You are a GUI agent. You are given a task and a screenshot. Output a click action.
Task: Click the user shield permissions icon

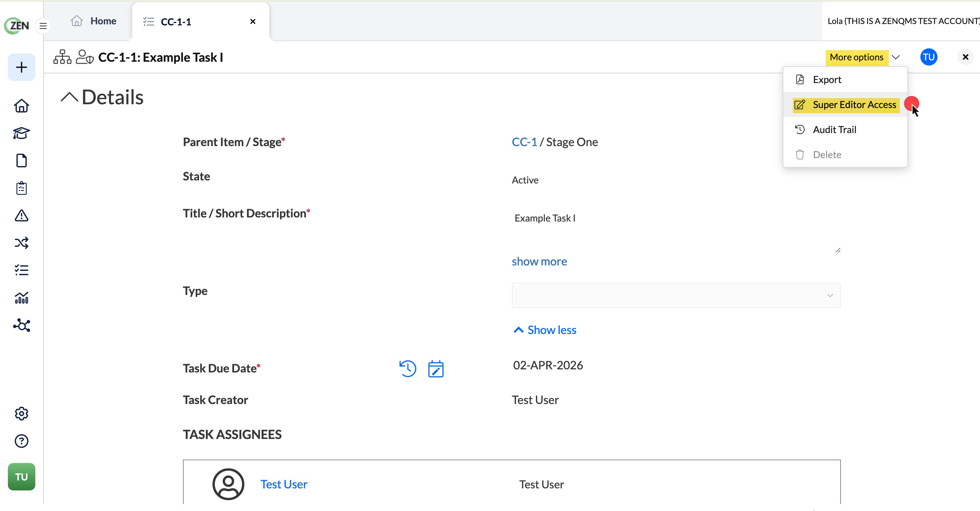(x=84, y=57)
